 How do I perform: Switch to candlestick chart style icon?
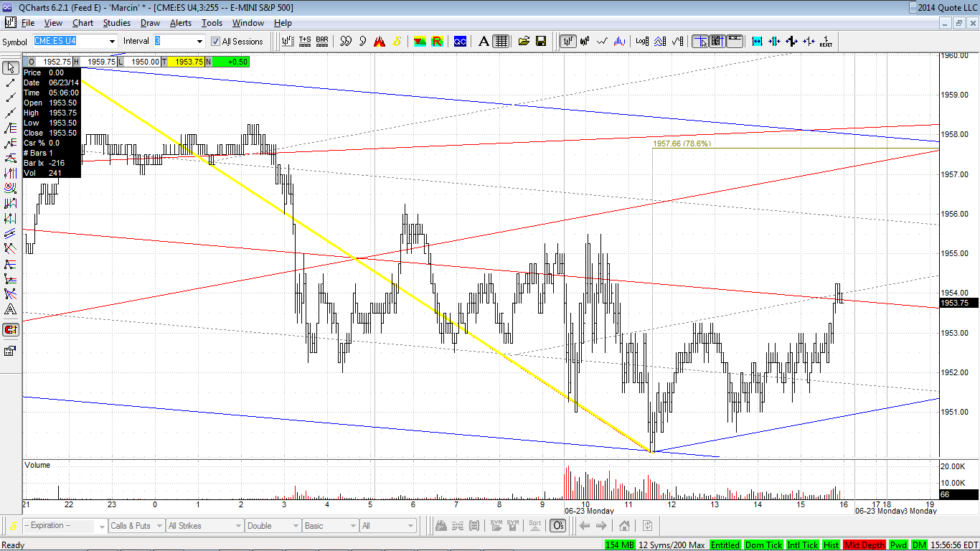(585, 42)
